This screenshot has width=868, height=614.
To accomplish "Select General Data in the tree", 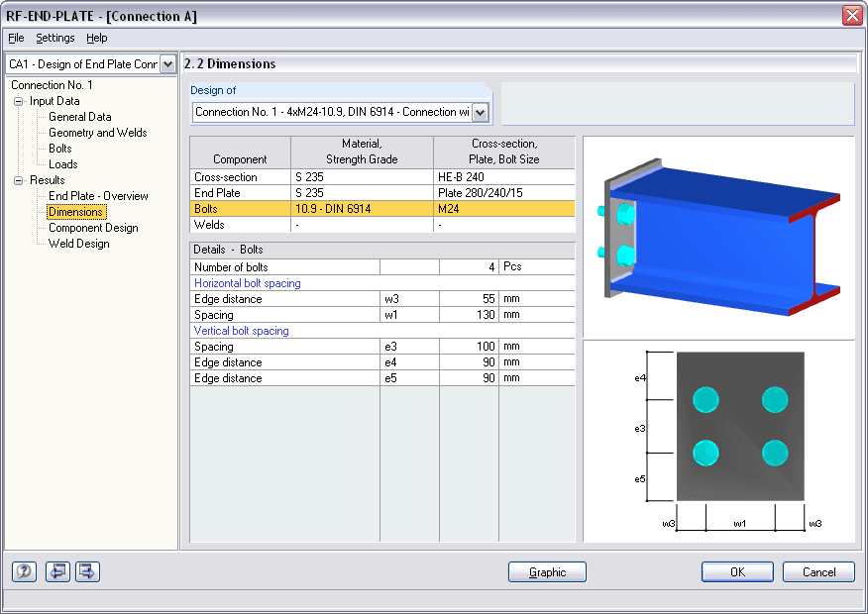I will (79, 117).
